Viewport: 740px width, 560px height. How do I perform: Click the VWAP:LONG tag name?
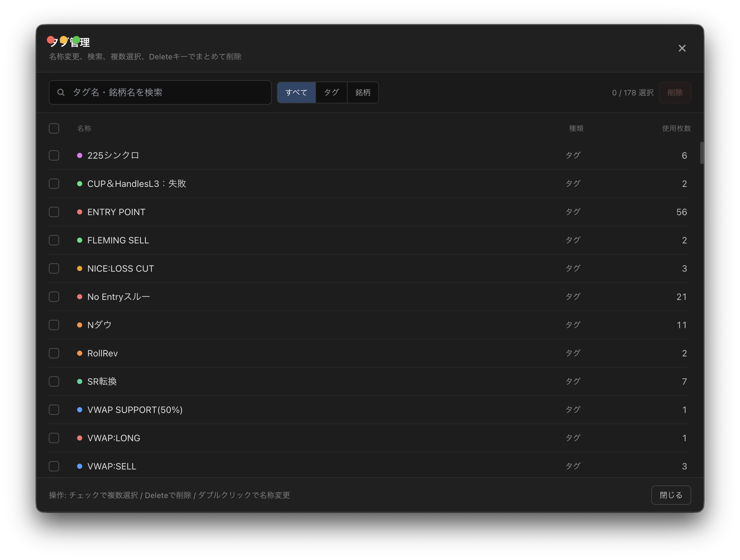pos(114,438)
